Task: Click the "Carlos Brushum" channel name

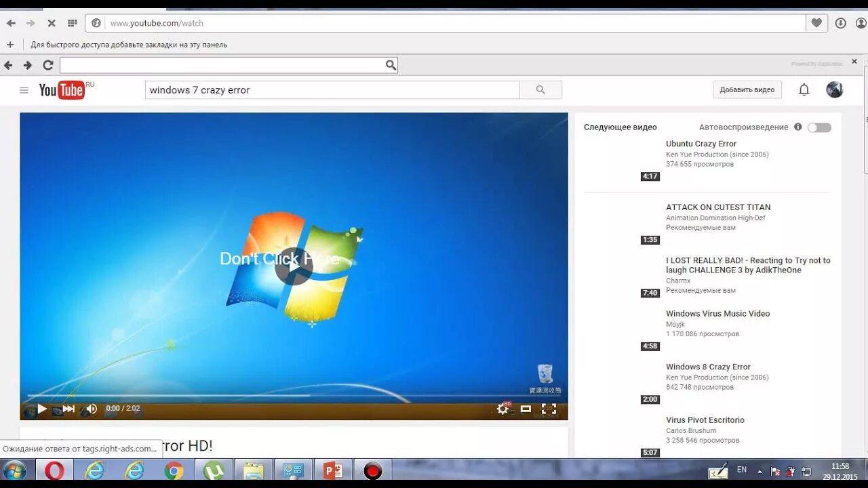Action: pos(691,431)
